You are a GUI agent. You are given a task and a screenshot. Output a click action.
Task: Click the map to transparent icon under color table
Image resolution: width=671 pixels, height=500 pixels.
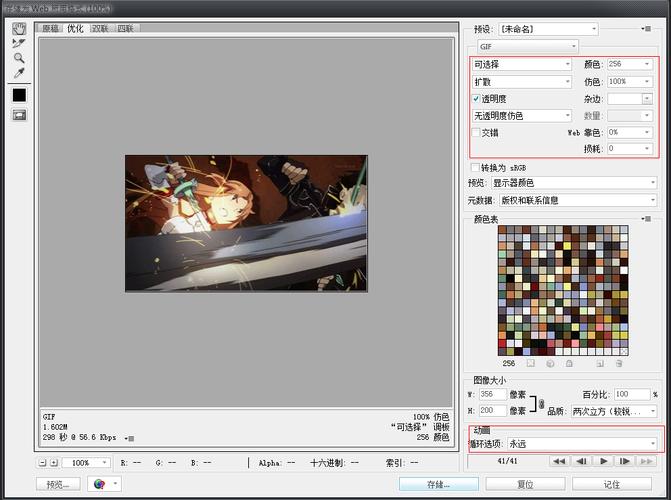[531, 363]
